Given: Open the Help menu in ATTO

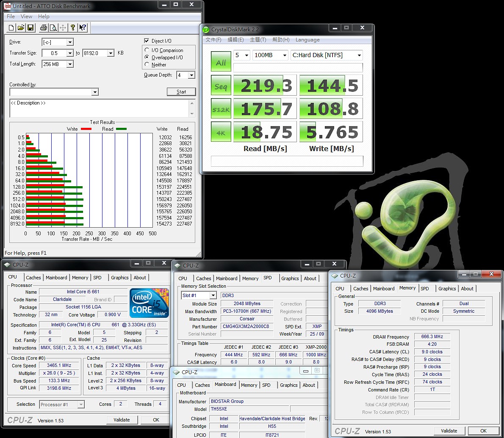Looking at the screenshot, I should tap(44, 17).
